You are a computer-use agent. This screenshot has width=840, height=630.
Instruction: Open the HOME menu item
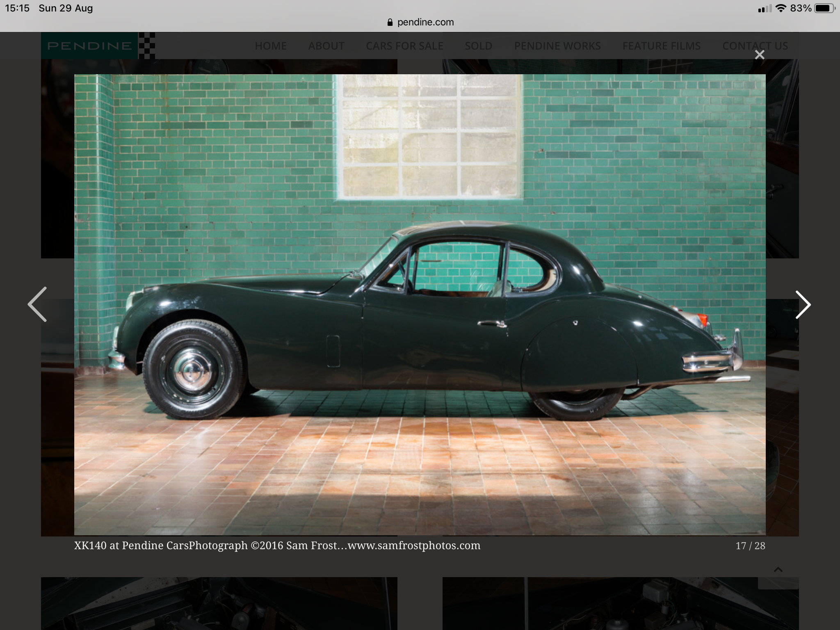(x=271, y=46)
